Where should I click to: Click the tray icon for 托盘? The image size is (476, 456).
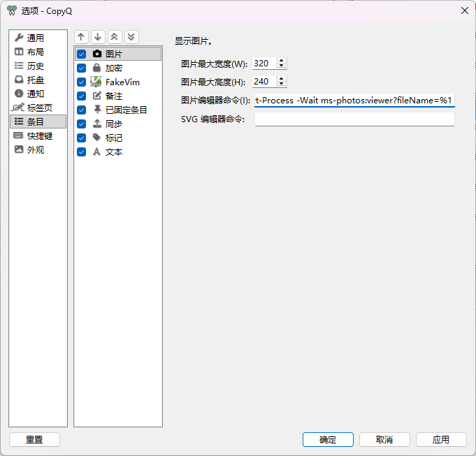click(19, 80)
